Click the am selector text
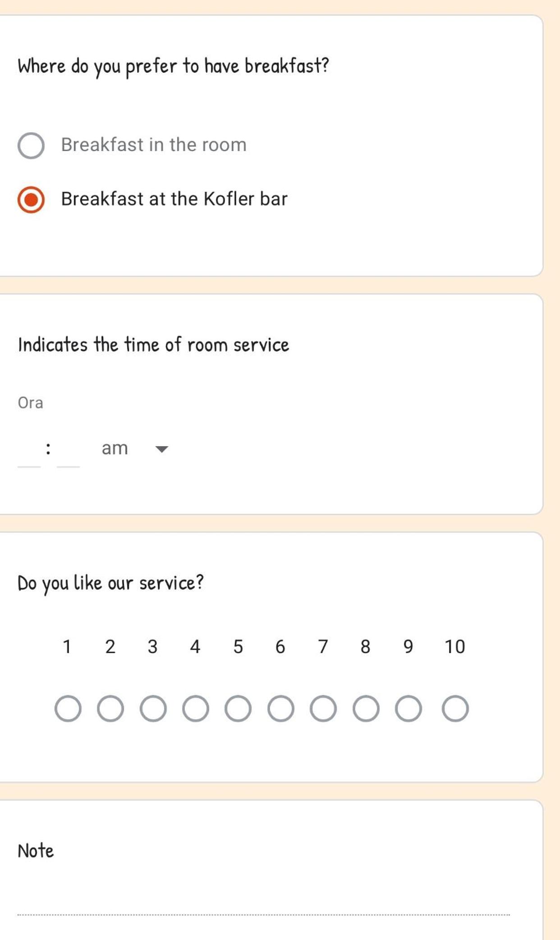This screenshot has height=940, width=560. pos(115,448)
